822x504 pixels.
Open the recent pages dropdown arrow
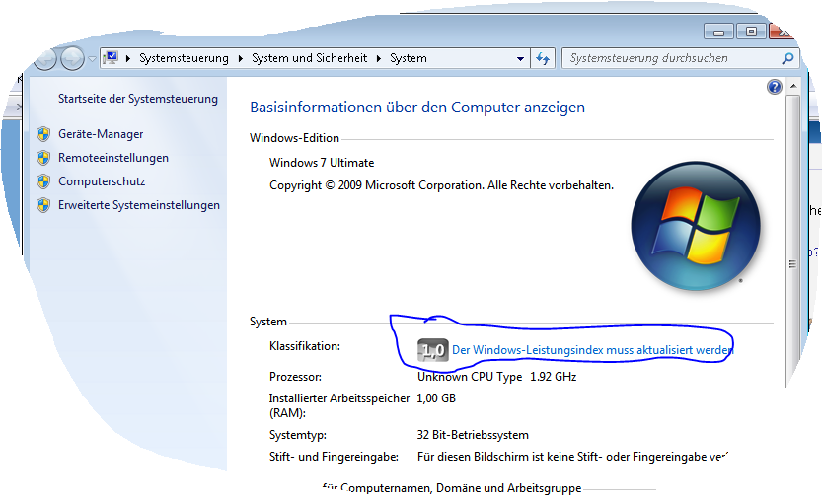pyautogui.click(x=92, y=58)
